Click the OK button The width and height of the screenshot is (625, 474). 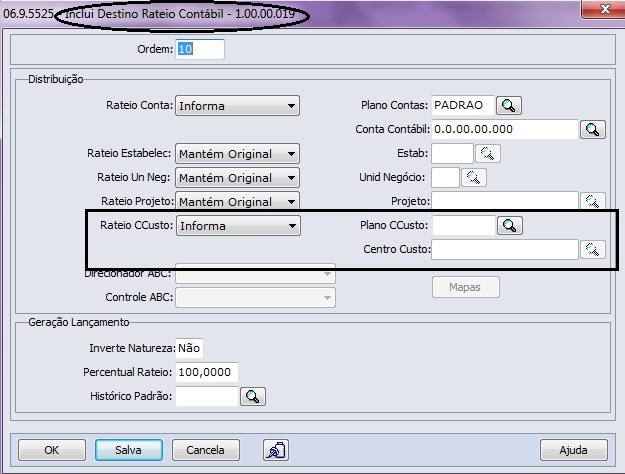52,450
